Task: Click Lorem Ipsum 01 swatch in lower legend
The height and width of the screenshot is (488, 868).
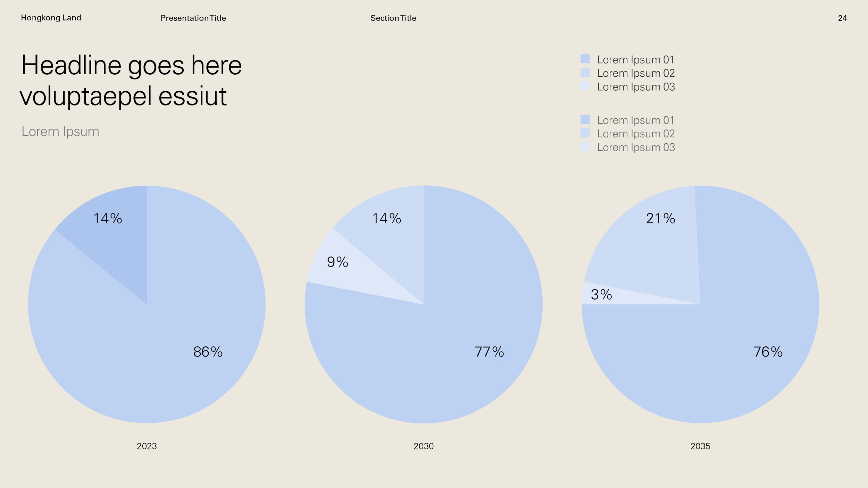Action: tap(585, 119)
